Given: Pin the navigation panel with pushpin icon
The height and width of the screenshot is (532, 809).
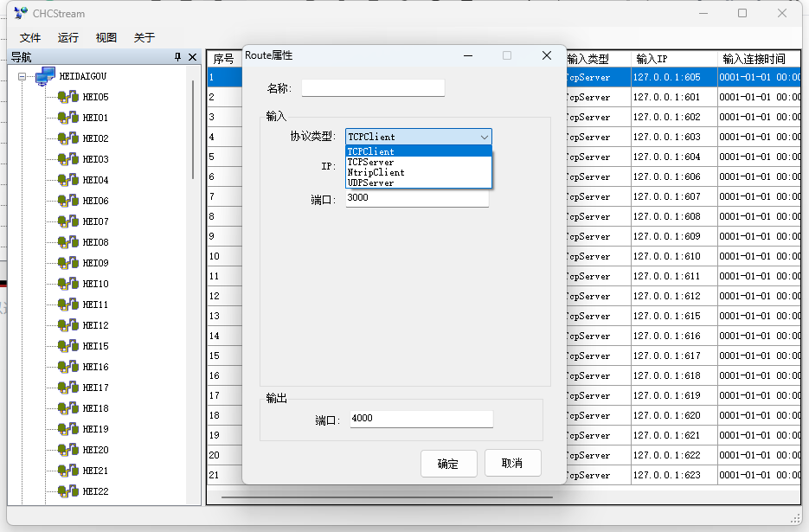Looking at the screenshot, I should [178, 57].
